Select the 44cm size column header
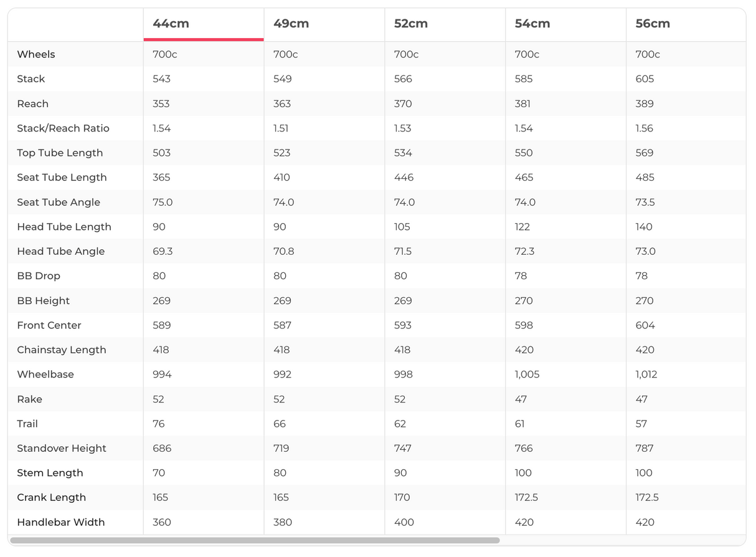This screenshot has height=557, width=756. coord(171,24)
